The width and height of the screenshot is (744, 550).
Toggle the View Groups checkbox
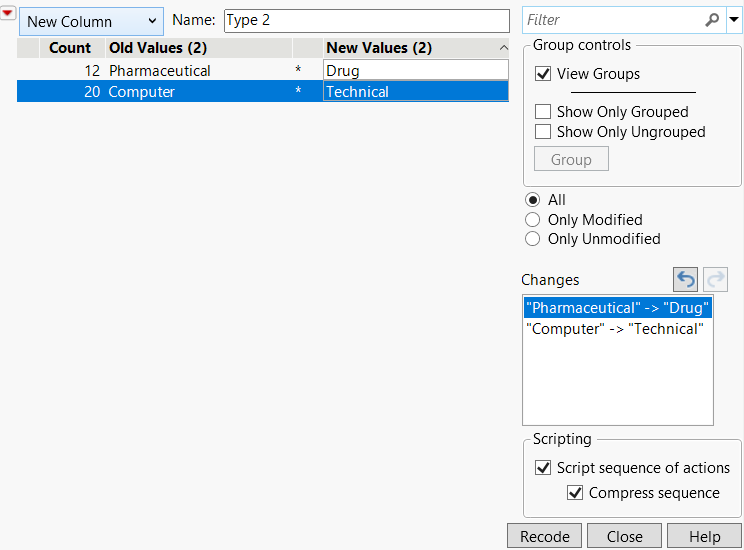(x=544, y=74)
